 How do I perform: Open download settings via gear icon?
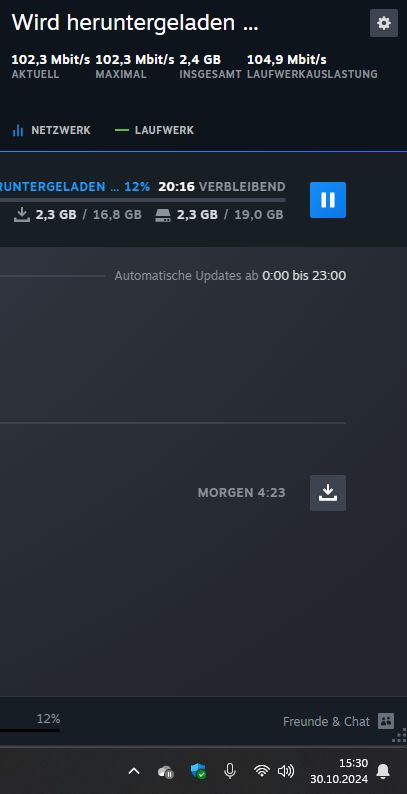pos(384,23)
